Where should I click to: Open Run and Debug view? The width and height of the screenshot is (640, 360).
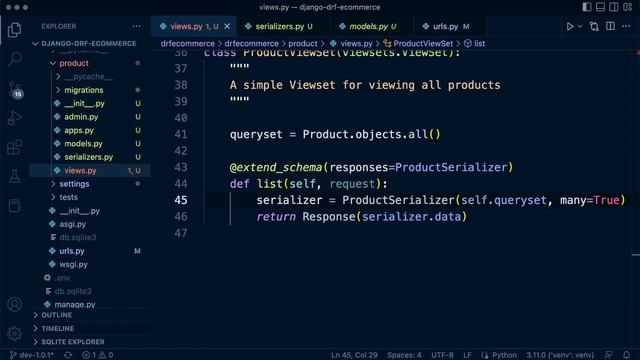pyautogui.click(x=15, y=118)
